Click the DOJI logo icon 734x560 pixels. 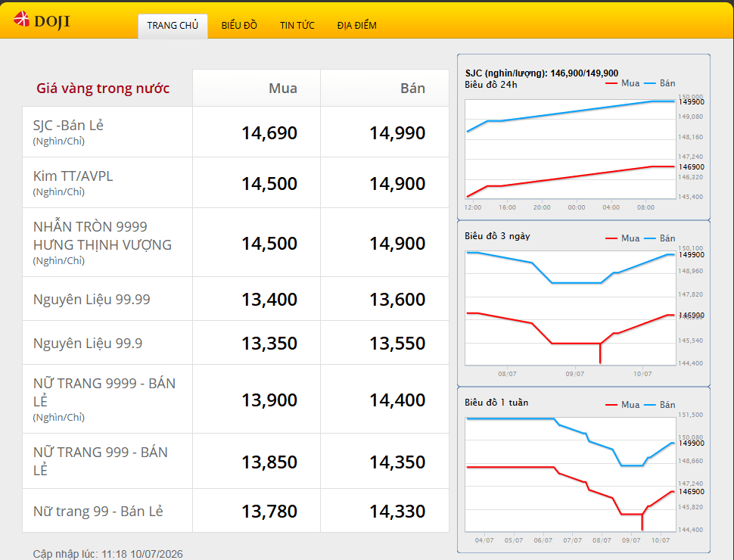(x=21, y=19)
